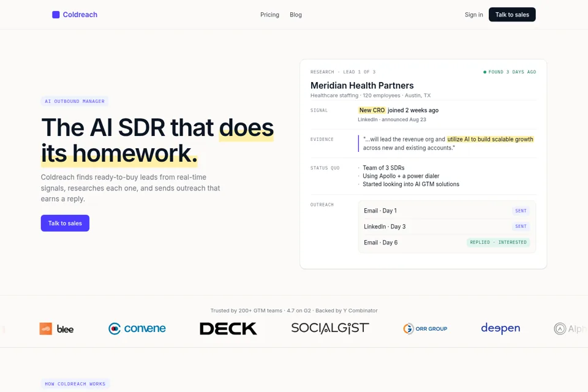Click the SOCIALGIST logo
588x392 pixels.
pos(330,328)
